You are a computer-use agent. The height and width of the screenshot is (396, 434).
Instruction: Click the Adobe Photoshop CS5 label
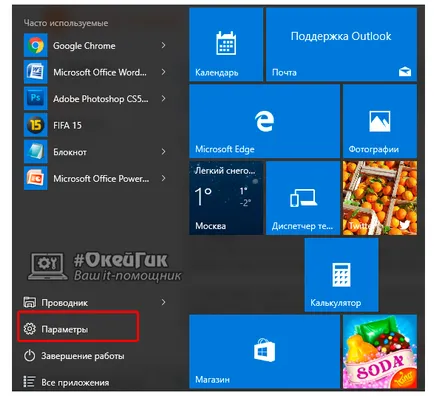(x=101, y=99)
